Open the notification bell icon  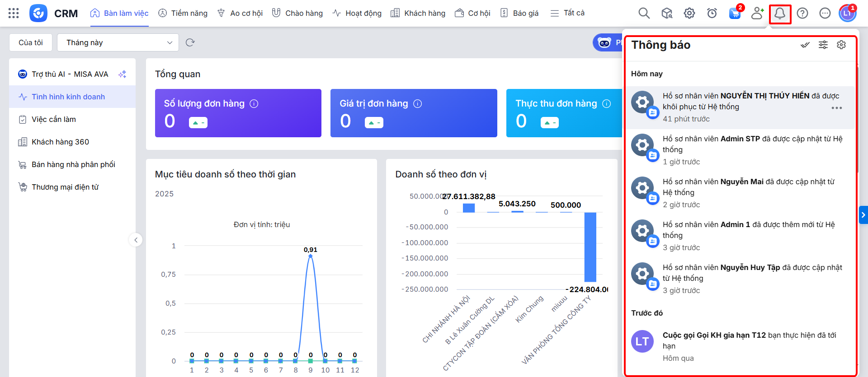point(780,14)
